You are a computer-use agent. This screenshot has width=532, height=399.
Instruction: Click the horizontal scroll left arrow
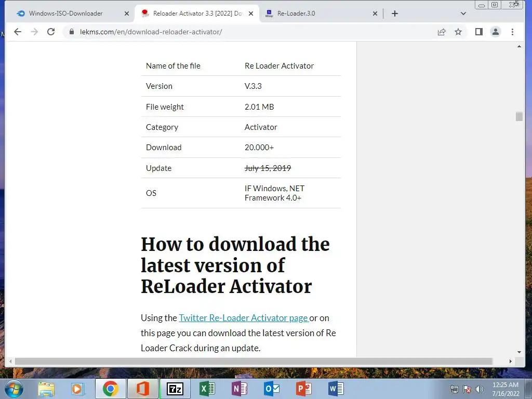(x=10, y=362)
